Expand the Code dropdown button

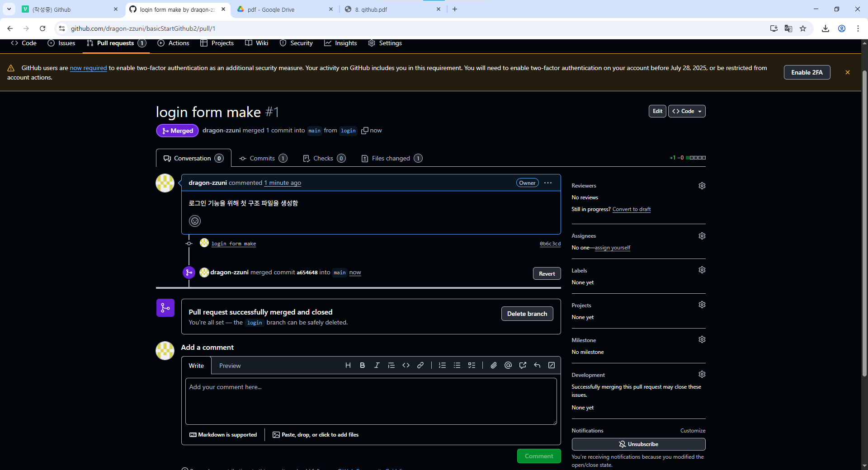tap(687, 111)
